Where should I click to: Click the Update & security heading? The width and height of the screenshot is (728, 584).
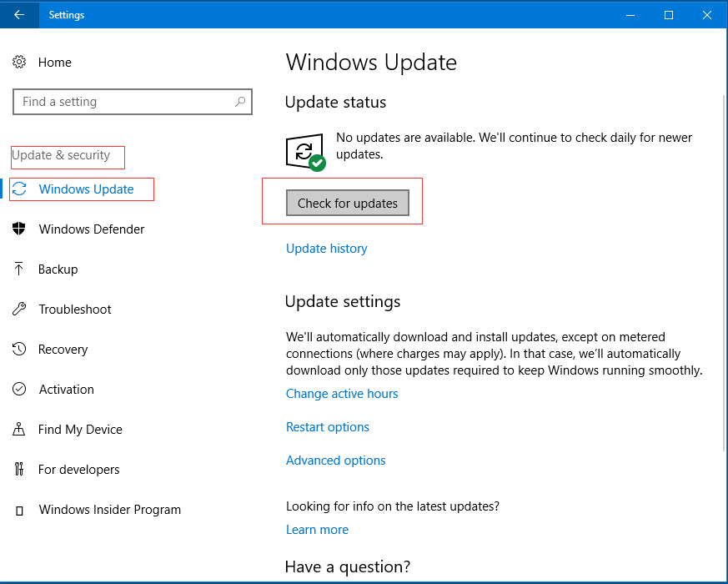tap(61, 155)
